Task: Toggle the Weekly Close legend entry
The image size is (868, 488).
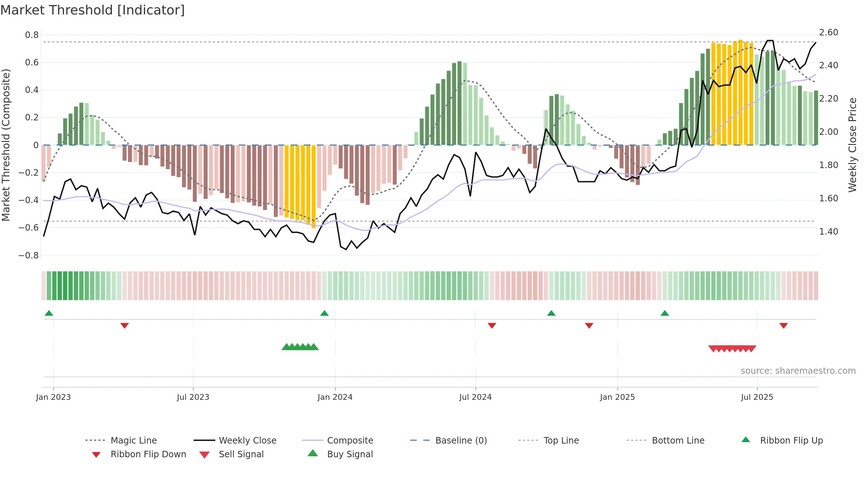Action: (235, 440)
